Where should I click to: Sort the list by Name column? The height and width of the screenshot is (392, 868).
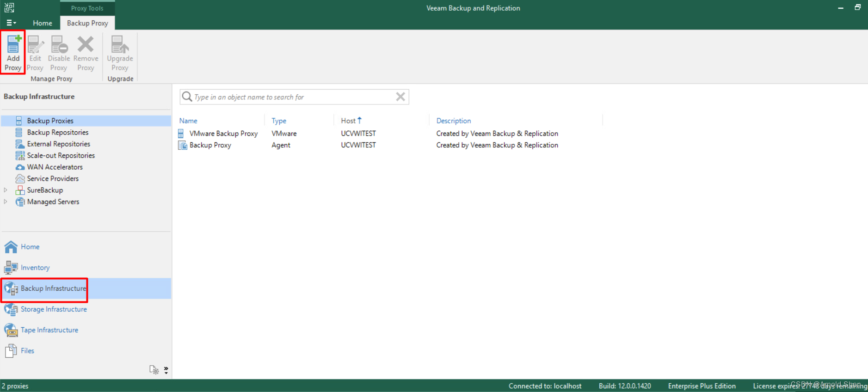click(x=188, y=121)
